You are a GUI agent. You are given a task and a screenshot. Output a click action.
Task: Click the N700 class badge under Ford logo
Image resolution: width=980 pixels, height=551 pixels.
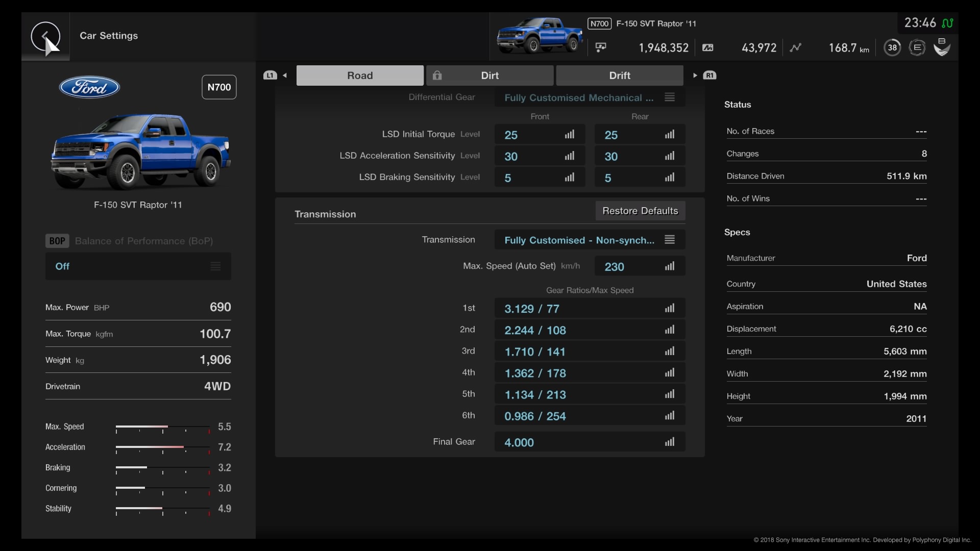click(x=219, y=87)
